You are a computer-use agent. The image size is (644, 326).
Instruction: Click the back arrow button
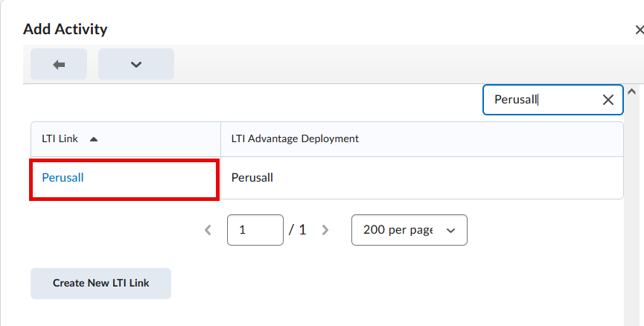(x=59, y=65)
